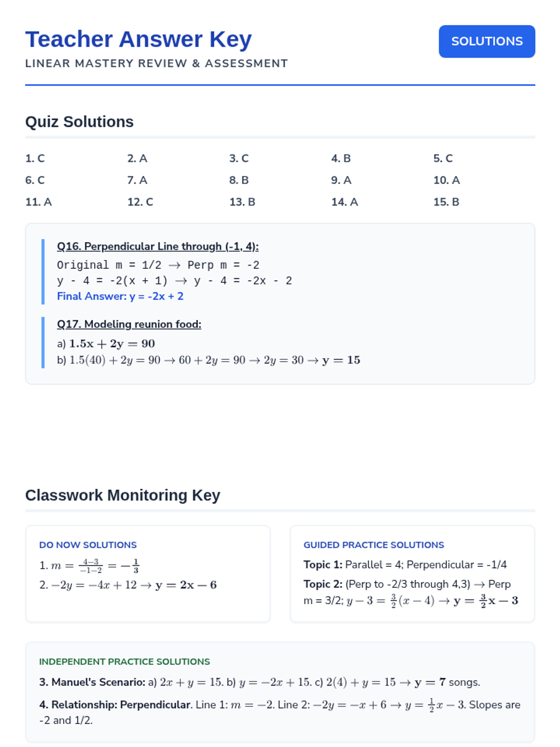Select quiz answer 1. C
560x747 pixels.
coord(35,158)
